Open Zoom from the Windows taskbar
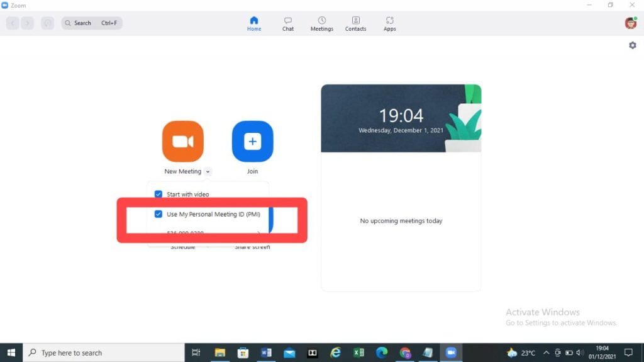 pyautogui.click(x=450, y=353)
